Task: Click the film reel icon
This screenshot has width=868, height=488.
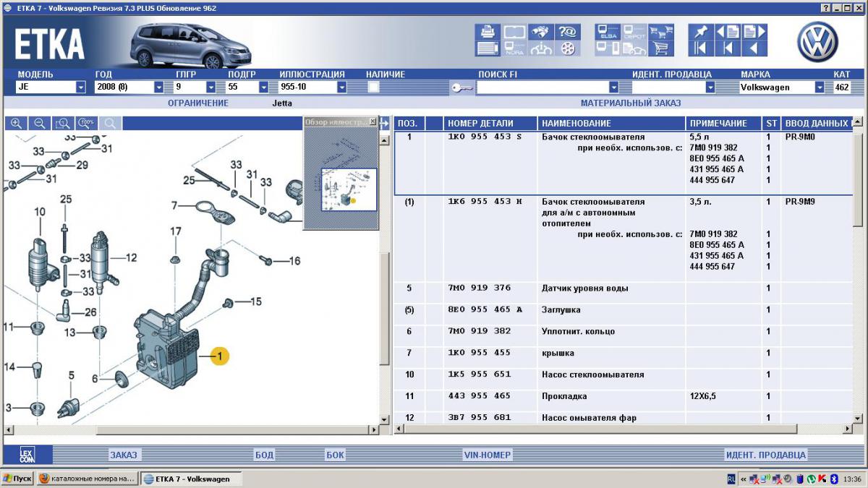Action: pyautogui.click(x=568, y=48)
